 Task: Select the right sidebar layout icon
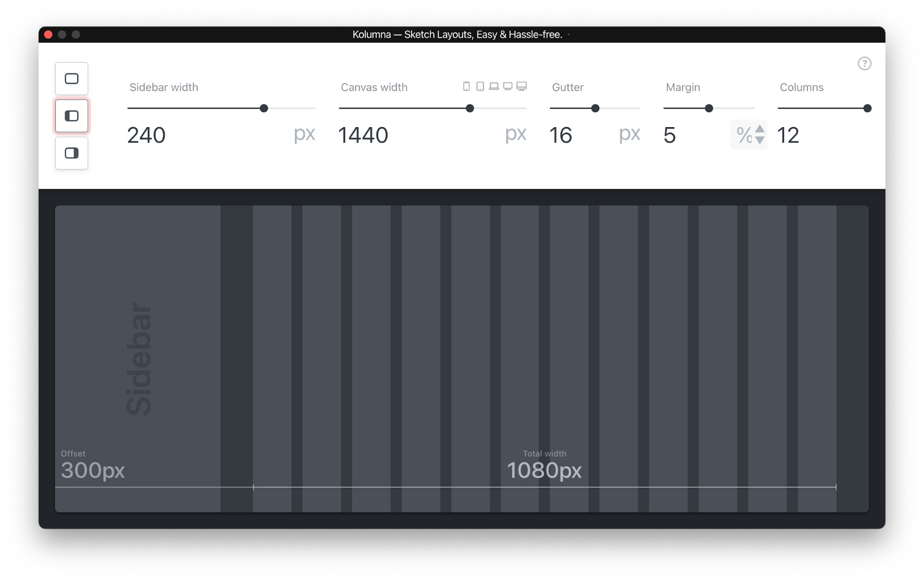pos(72,153)
